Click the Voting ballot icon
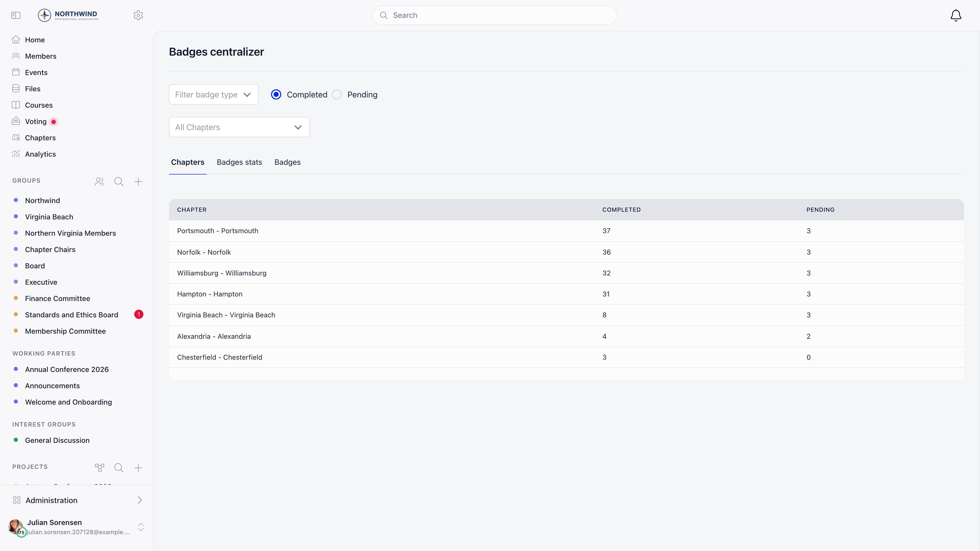 point(16,121)
